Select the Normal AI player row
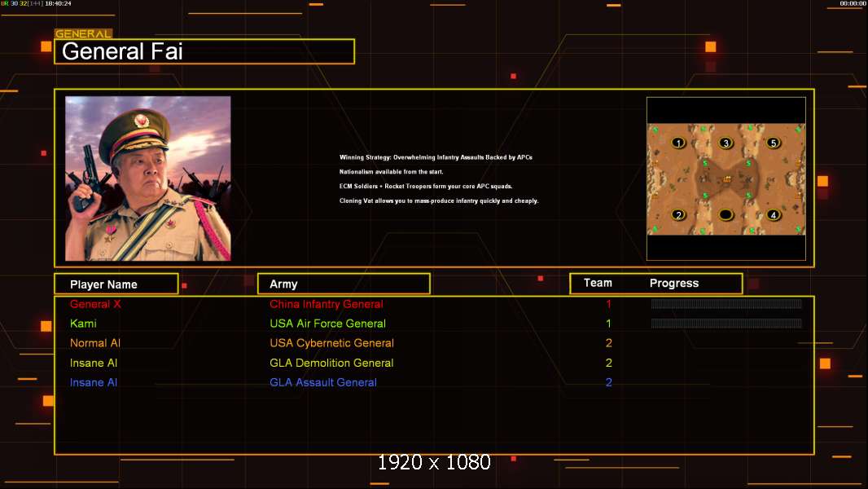 point(434,343)
